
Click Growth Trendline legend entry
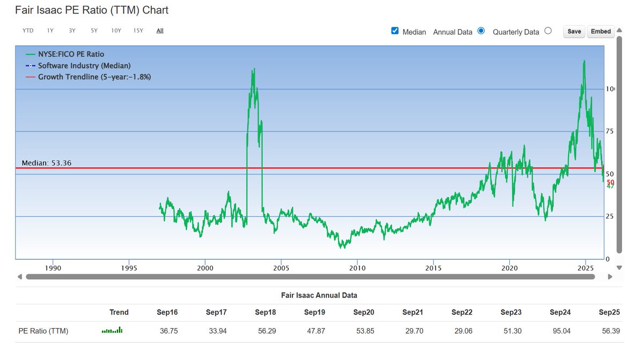88,77
